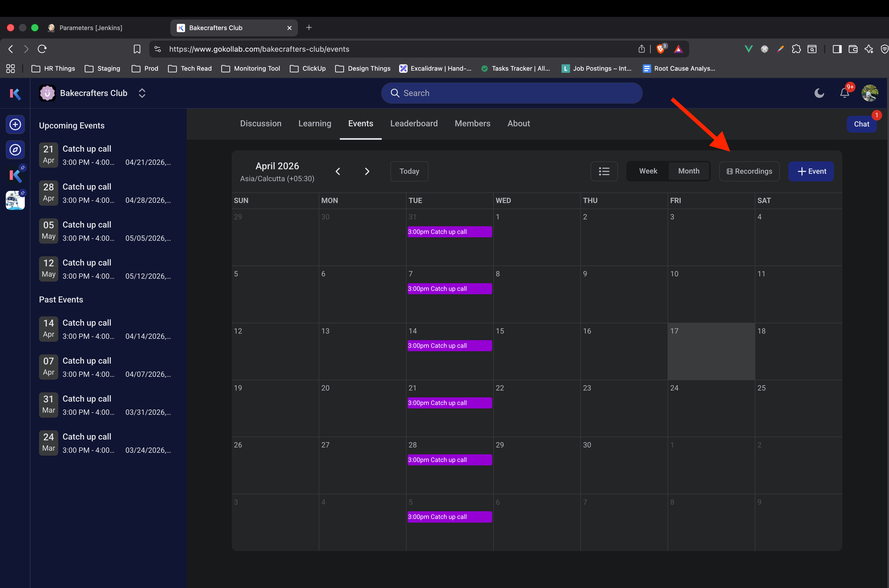This screenshot has width=889, height=588.
Task: Click the Recordings button
Action: [x=749, y=171]
